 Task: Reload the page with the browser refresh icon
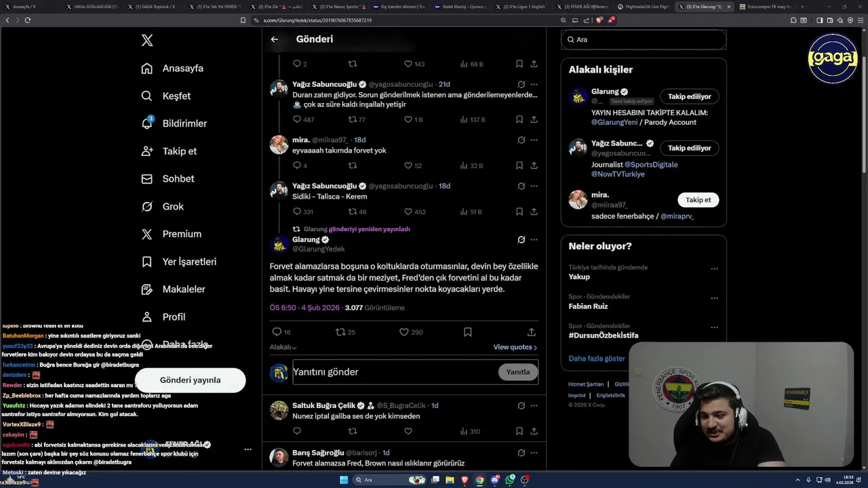(28, 20)
